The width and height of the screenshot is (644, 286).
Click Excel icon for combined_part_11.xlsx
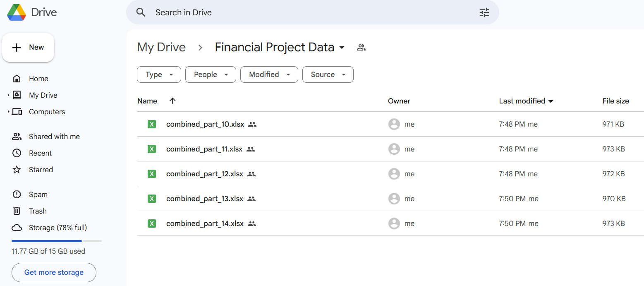click(152, 149)
